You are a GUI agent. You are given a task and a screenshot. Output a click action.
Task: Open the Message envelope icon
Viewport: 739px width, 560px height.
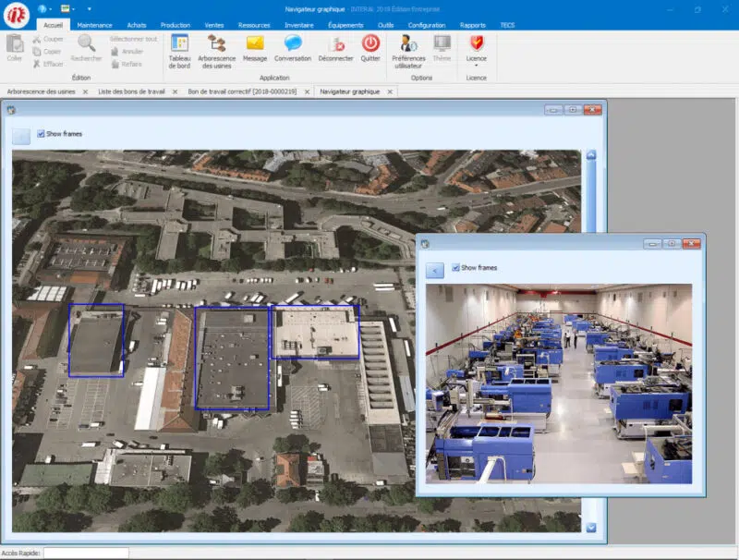point(255,48)
